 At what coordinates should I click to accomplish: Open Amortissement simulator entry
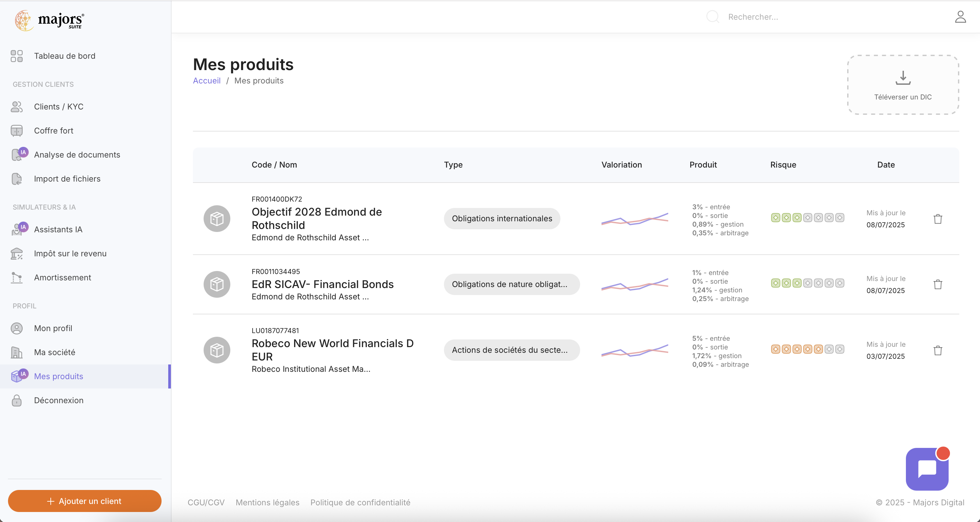click(x=62, y=277)
